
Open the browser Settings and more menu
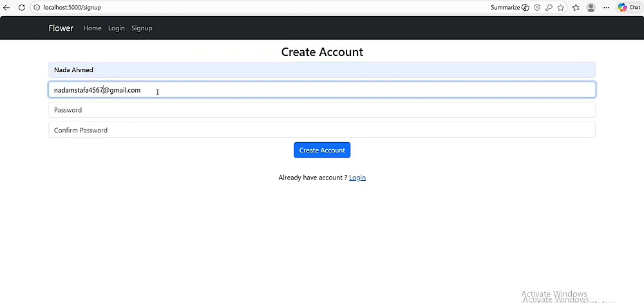[606, 8]
